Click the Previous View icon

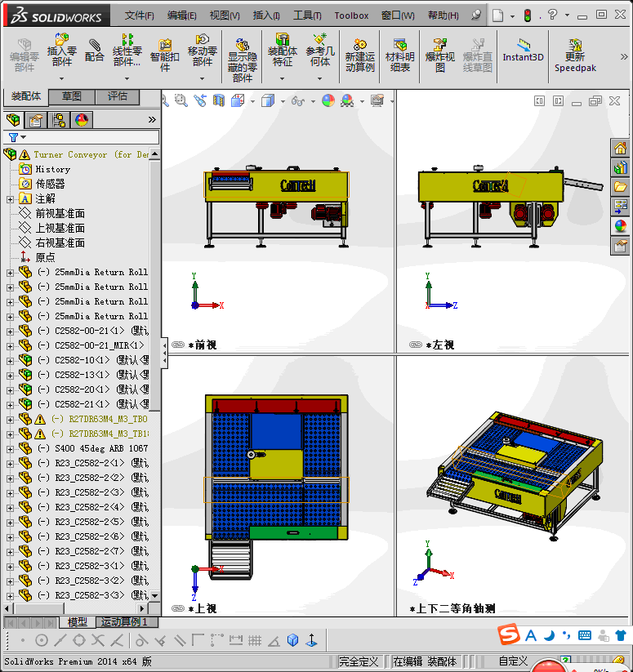click(200, 100)
